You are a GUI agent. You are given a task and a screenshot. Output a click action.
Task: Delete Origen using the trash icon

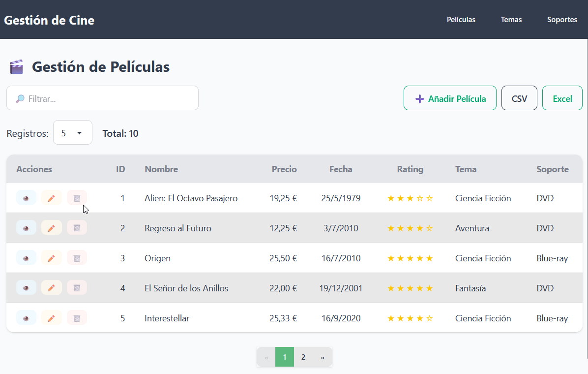pos(77,258)
